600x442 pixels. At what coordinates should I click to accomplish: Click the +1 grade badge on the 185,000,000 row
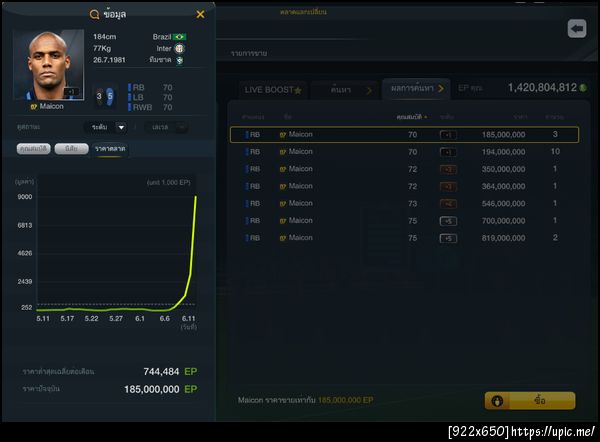click(448, 135)
